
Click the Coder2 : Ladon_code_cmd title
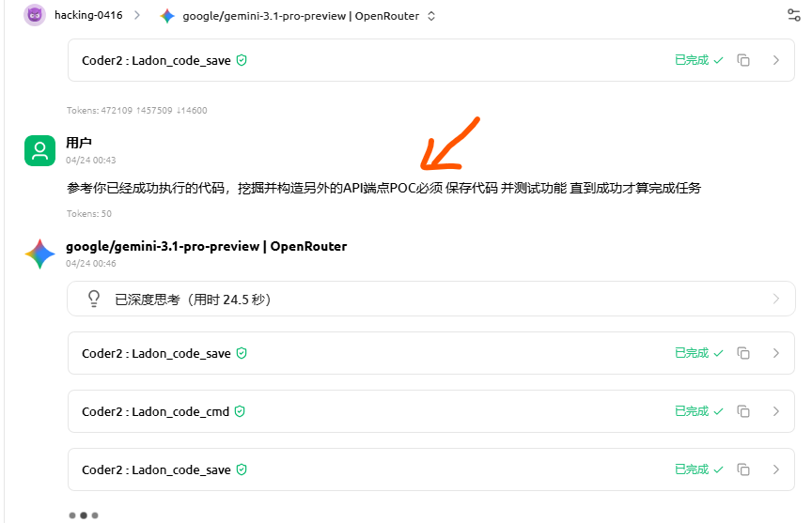point(155,412)
